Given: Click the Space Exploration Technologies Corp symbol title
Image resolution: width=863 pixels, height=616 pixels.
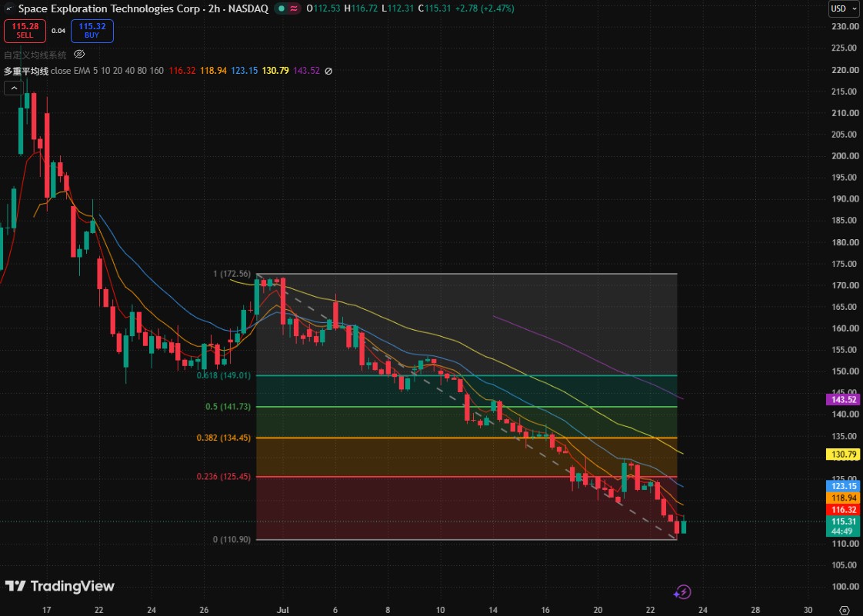Looking at the screenshot, I should pyautogui.click(x=109, y=8).
